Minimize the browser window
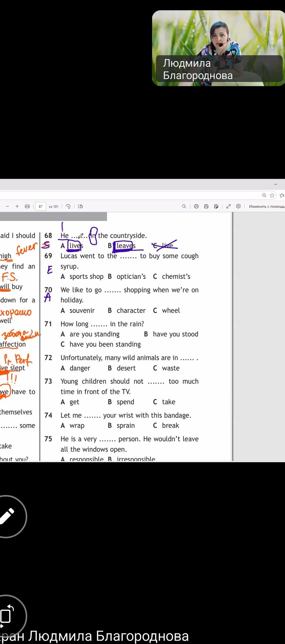The image size is (285, 644). [x=276, y=184]
